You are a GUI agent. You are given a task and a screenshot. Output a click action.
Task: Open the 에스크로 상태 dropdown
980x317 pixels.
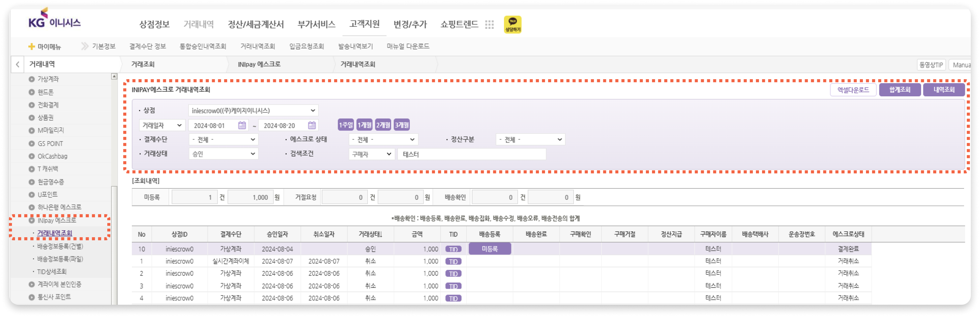(x=383, y=139)
